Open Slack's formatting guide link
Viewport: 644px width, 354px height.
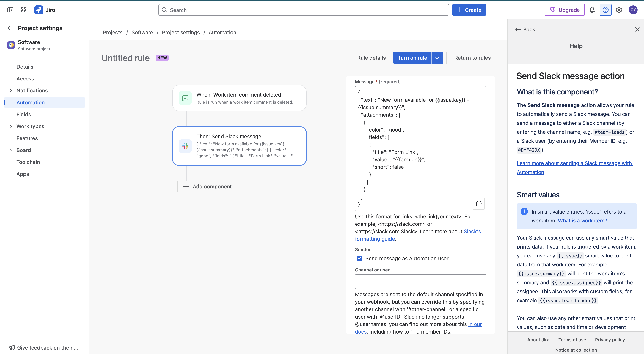(375, 239)
